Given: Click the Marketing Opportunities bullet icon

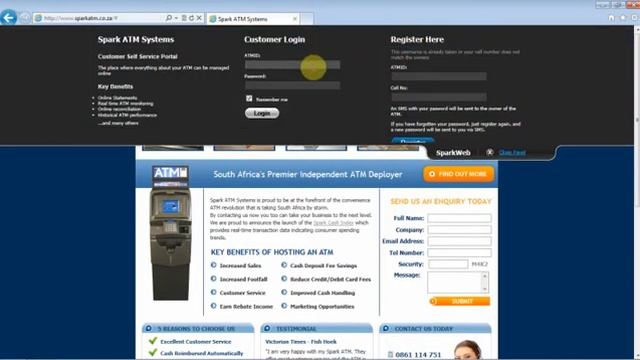Looking at the screenshot, I should pyautogui.click(x=284, y=306).
